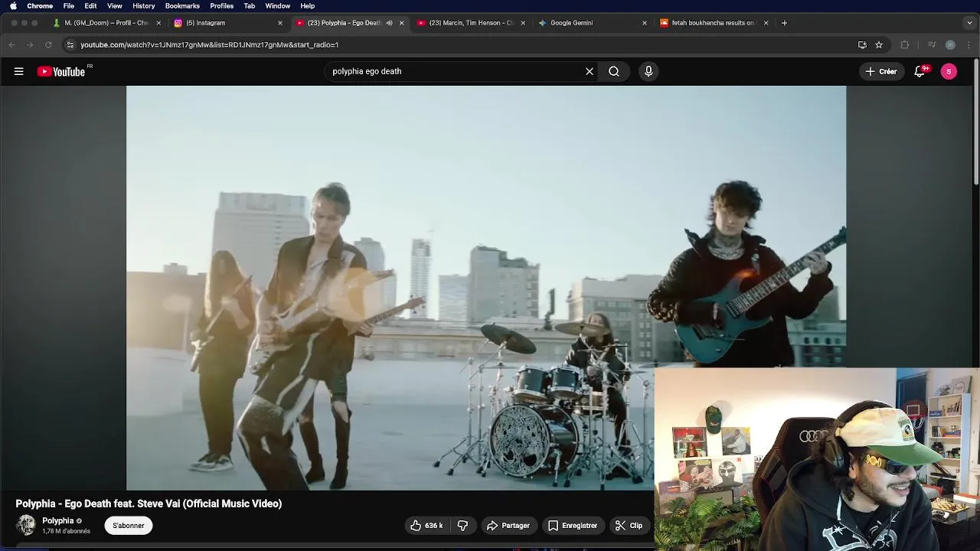Go back with the browser arrow
The image size is (980, 551).
(11, 44)
